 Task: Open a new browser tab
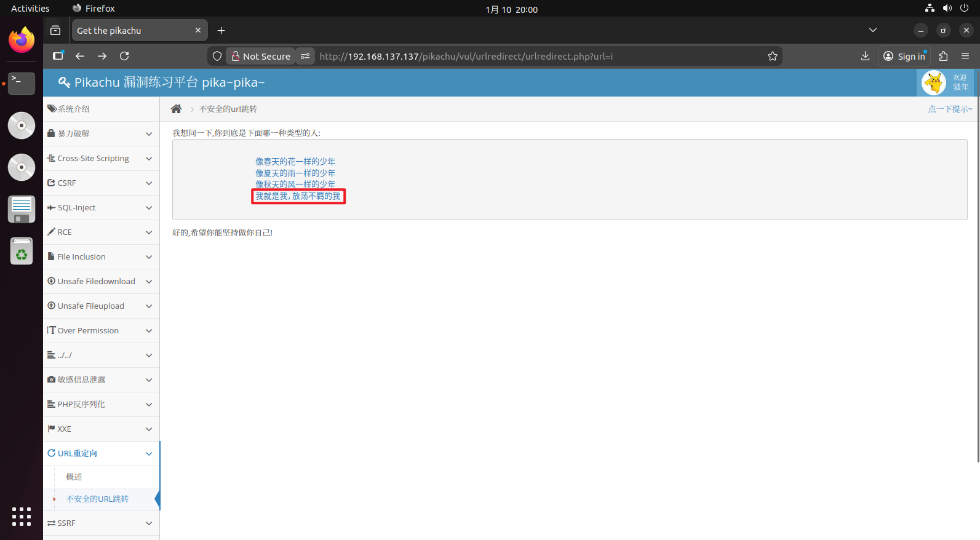[x=221, y=30]
